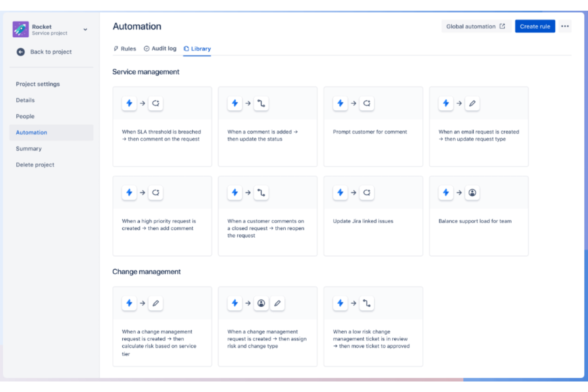Click the pencil icon on the calculate risk card

coord(155,303)
